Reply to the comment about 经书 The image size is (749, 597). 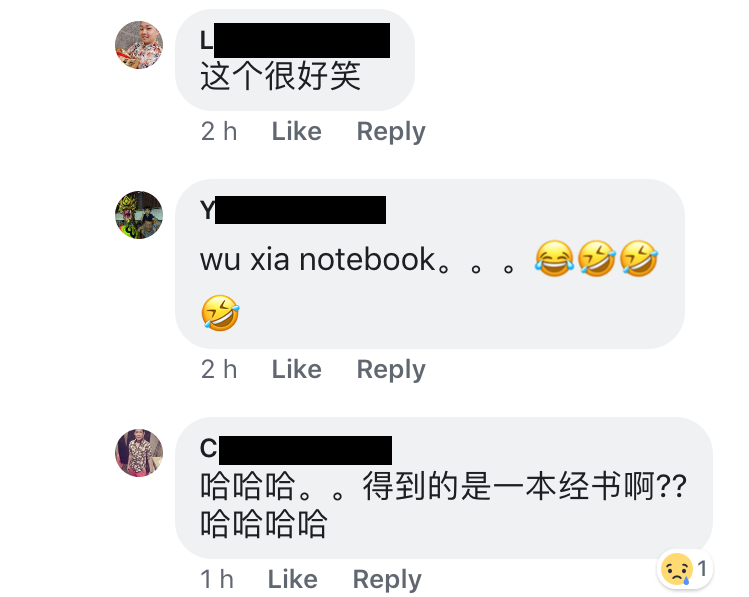pyautogui.click(x=387, y=579)
